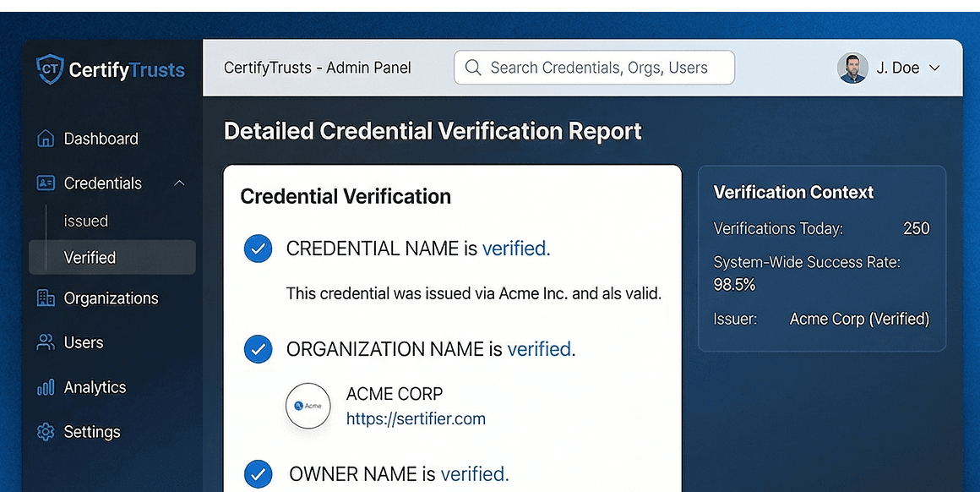The height and width of the screenshot is (492, 980).
Task: Click the ORGANIZATION NAME verified checkmark
Action: (258, 349)
